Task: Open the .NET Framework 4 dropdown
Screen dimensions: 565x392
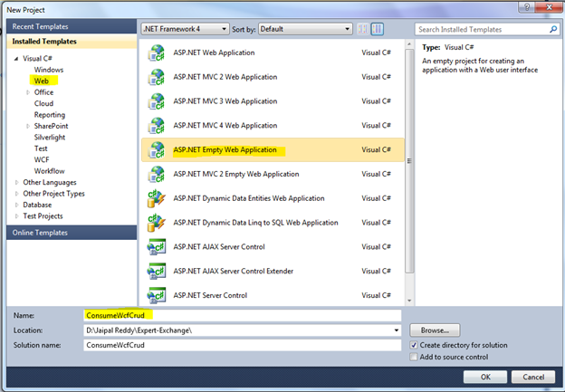Action: [185, 29]
